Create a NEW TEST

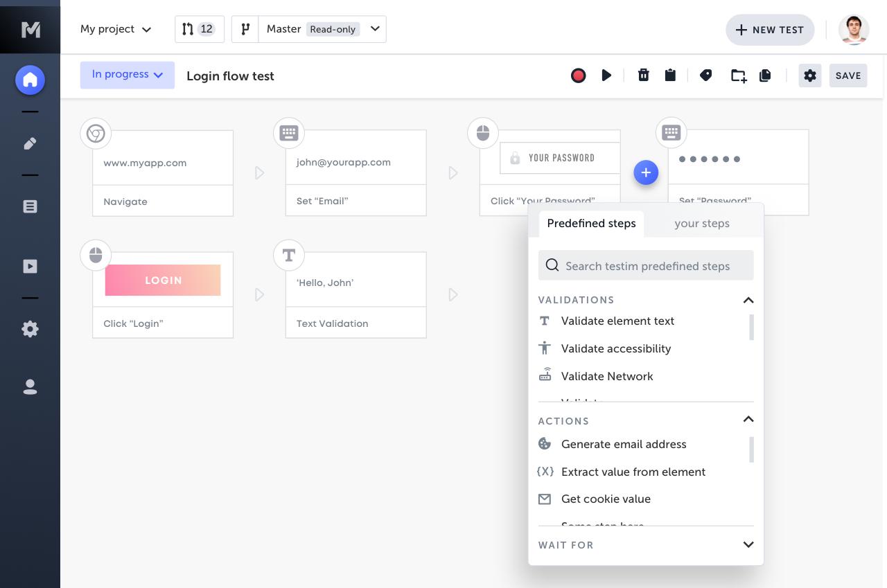click(770, 30)
